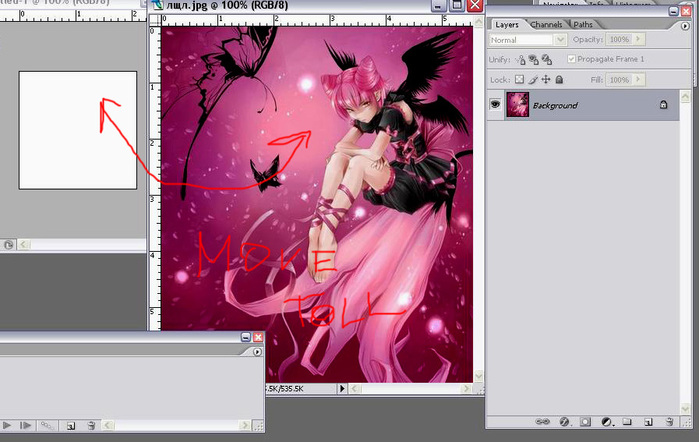Maximize the лщл.jpg document window

click(x=456, y=5)
